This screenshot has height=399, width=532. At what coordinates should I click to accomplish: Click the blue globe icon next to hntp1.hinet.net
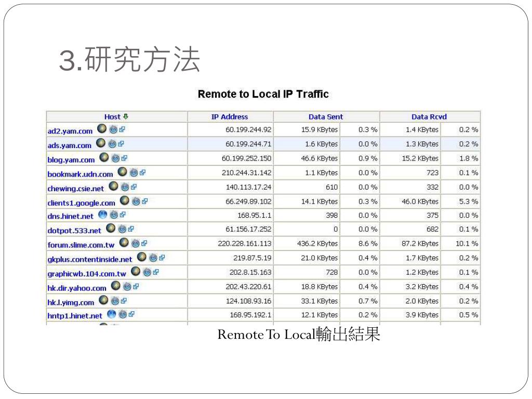[111, 314]
